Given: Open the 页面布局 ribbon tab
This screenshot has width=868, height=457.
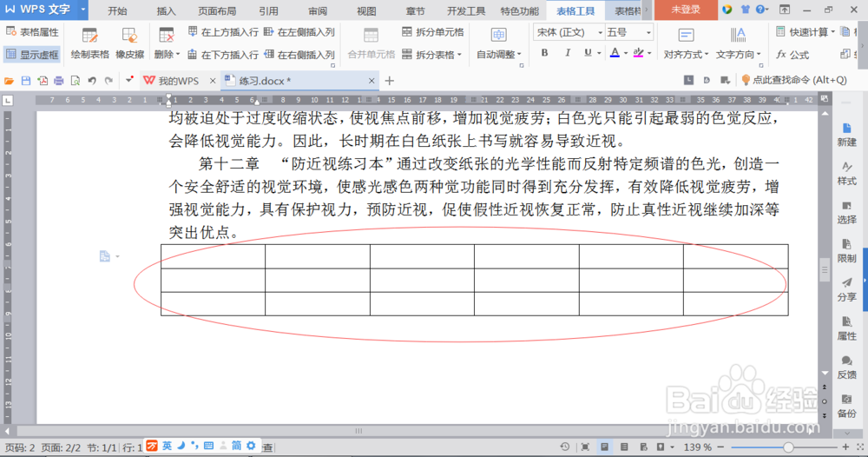Looking at the screenshot, I should (216, 11).
